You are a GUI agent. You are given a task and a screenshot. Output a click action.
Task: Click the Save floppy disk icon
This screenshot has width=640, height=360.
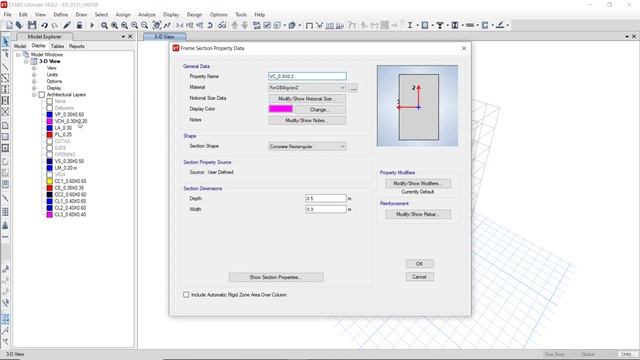[x=32, y=25]
